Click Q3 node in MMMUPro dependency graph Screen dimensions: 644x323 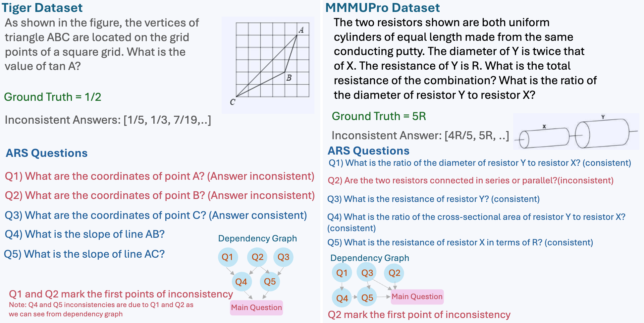367,273
